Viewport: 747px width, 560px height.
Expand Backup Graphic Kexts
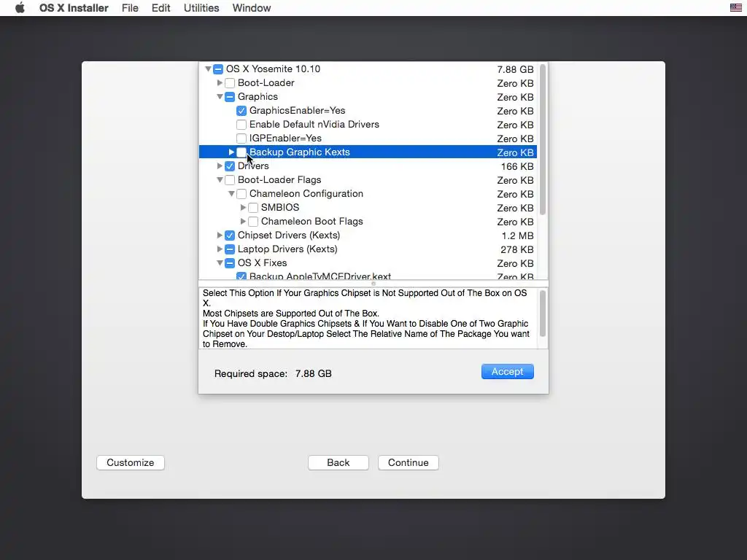pyautogui.click(x=231, y=152)
